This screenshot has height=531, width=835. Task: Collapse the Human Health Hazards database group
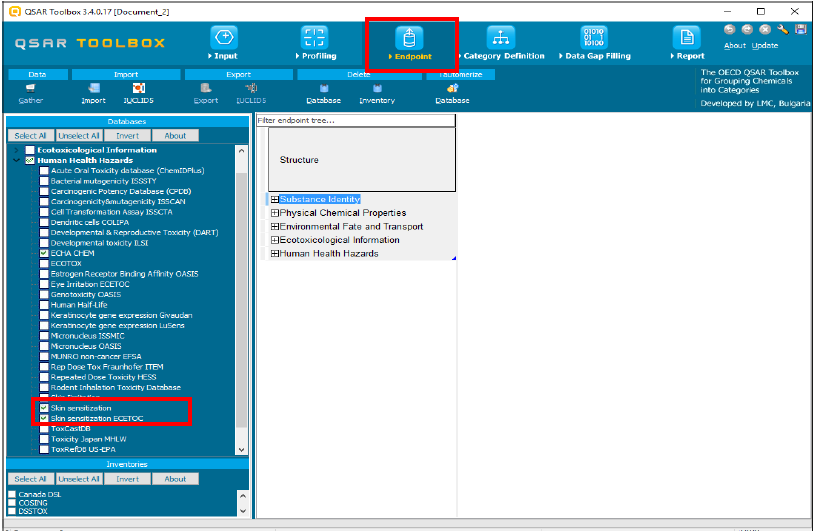coord(16,160)
